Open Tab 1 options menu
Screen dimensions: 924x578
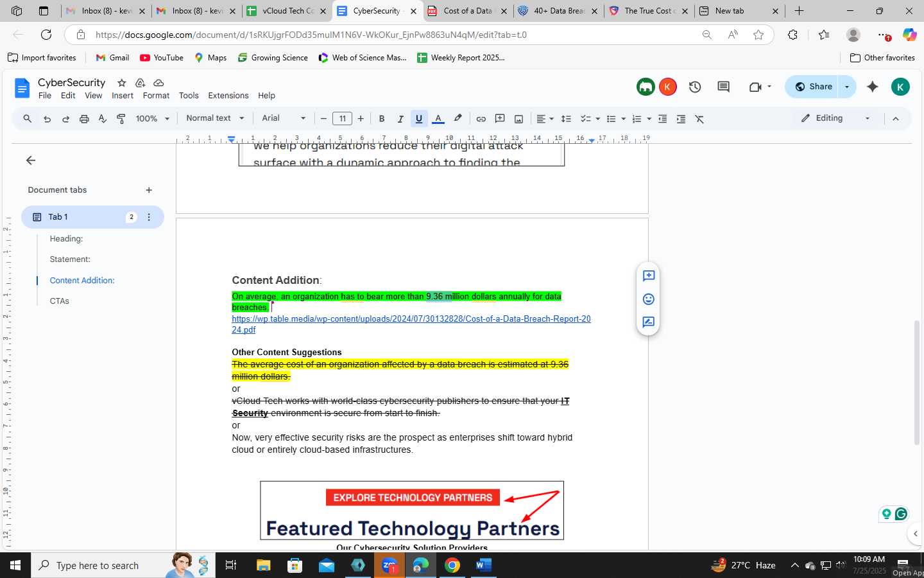click(x=149, y=217)
